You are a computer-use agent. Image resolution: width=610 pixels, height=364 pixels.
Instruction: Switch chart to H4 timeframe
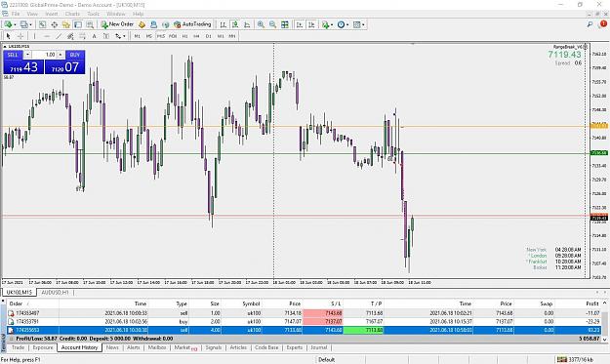(196, 36)
